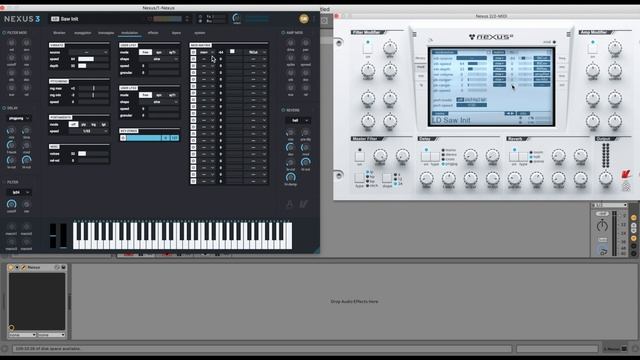Click the Drop Audio Effects here area
This screenshot has width=640, height=360.
pos(354,301)
